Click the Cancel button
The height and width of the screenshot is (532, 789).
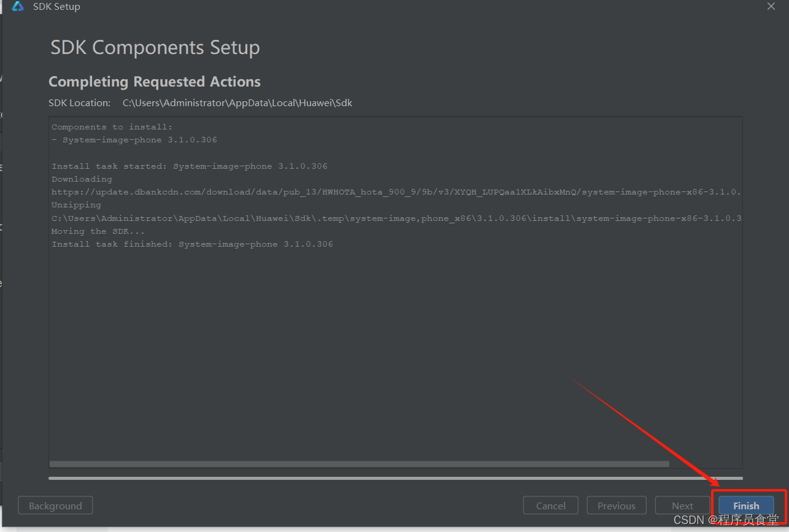pyautogui.click(x=550, y=506)
